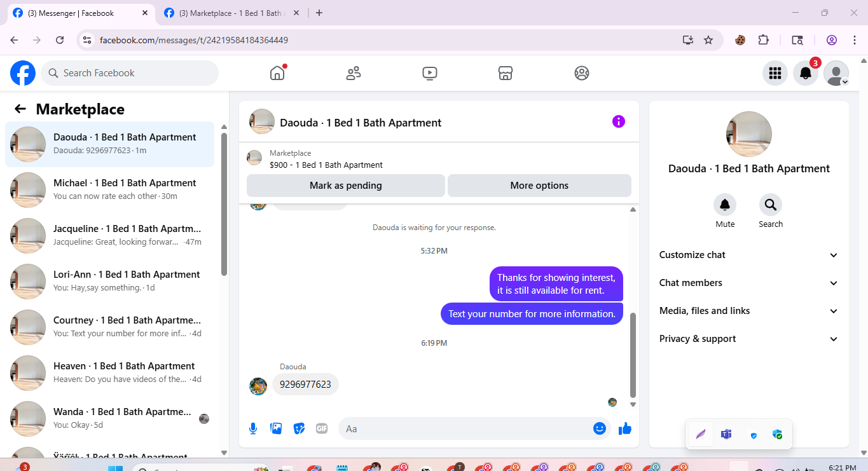View site information icon beside URL
The height and width of the screenshot is (471, 868).
(88, 40)
